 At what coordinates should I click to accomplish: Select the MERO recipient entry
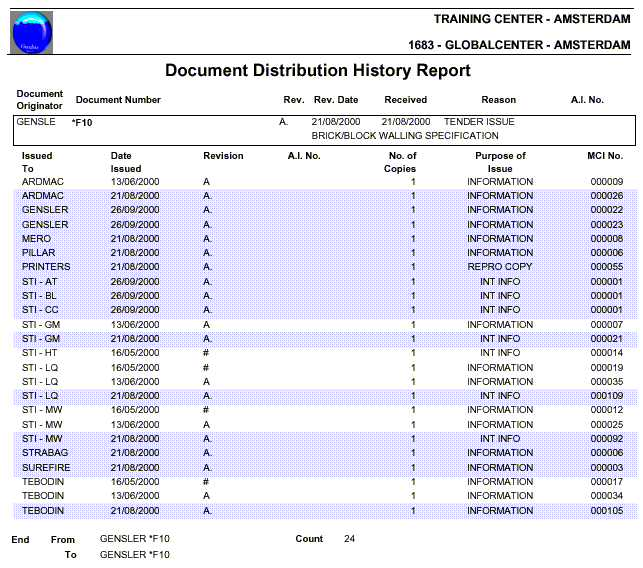36,239
